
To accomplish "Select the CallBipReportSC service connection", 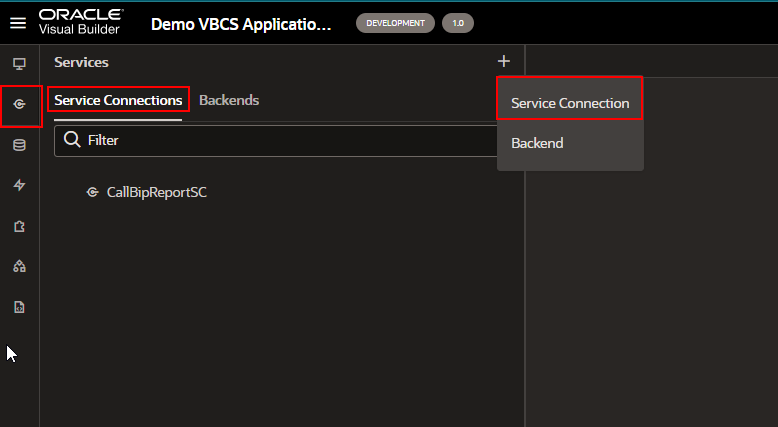I will (x=156, y=192).
